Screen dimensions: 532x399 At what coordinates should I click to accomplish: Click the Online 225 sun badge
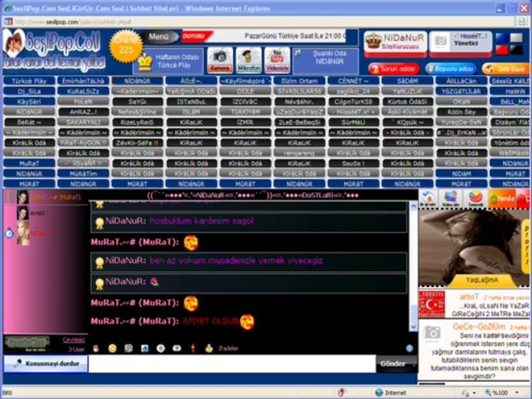click(x=126, y=46)
